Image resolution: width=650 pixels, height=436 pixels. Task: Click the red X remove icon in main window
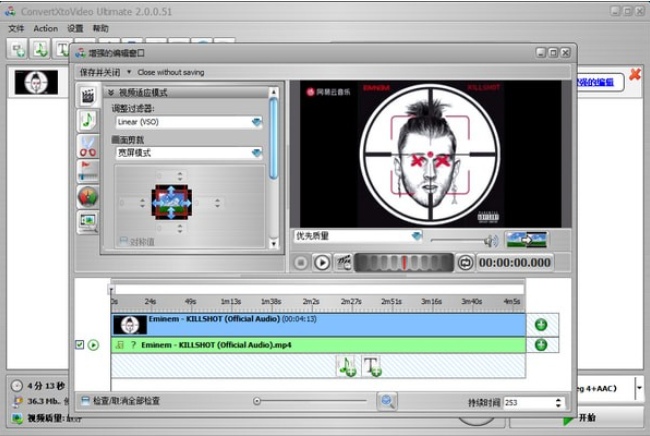(635, 75)
